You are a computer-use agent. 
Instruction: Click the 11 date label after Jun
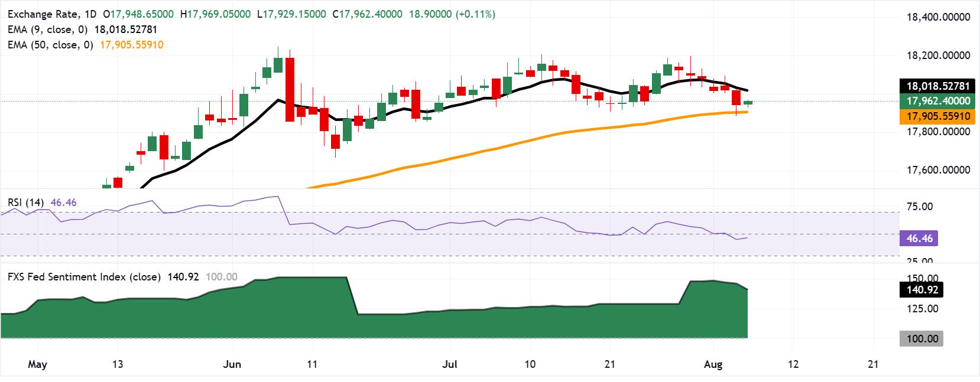tap(312, 364)
